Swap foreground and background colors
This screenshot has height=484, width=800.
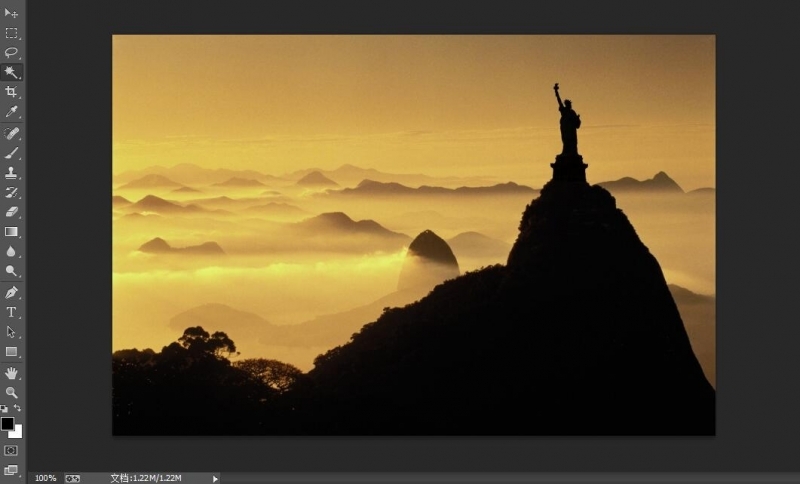(x=17, y=409)
